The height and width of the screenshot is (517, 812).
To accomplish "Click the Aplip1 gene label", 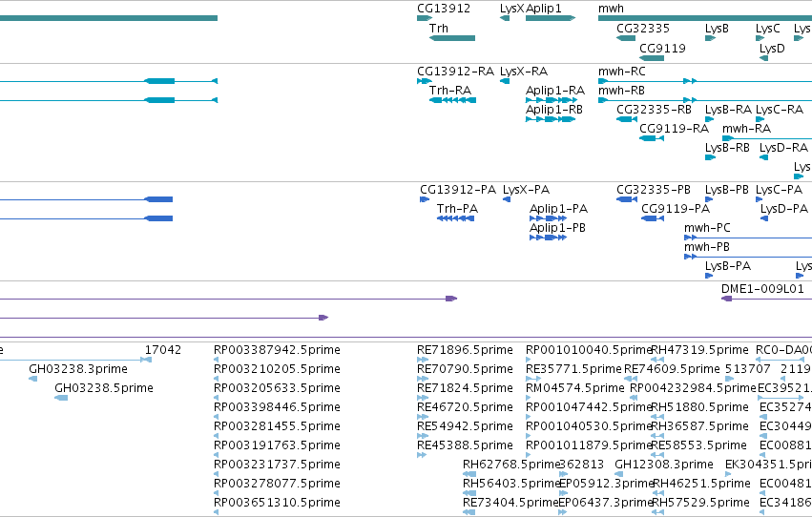I will coord(543,9).
